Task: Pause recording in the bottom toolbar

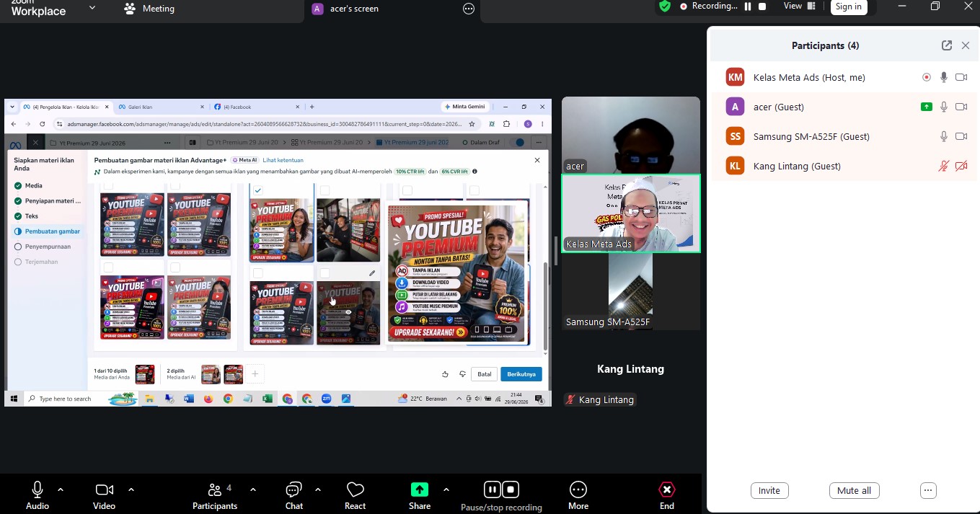Action: pyautogui.click(x=492, y=489)
